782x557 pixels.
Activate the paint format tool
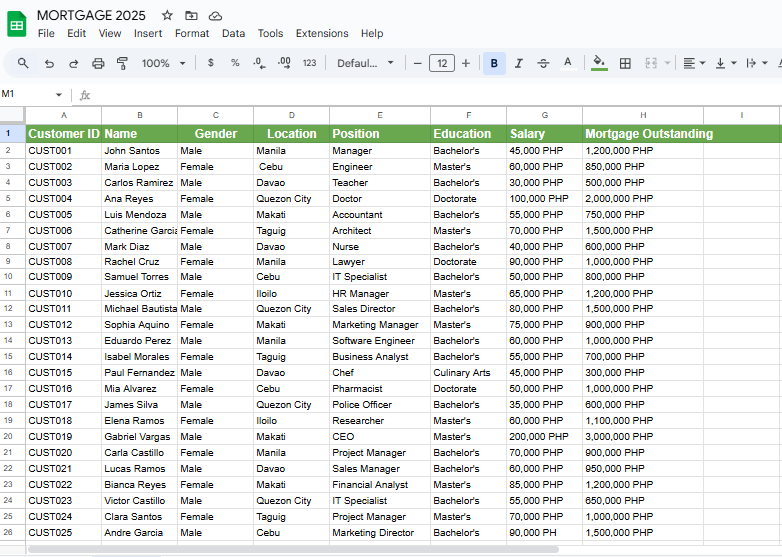[122, 63]
